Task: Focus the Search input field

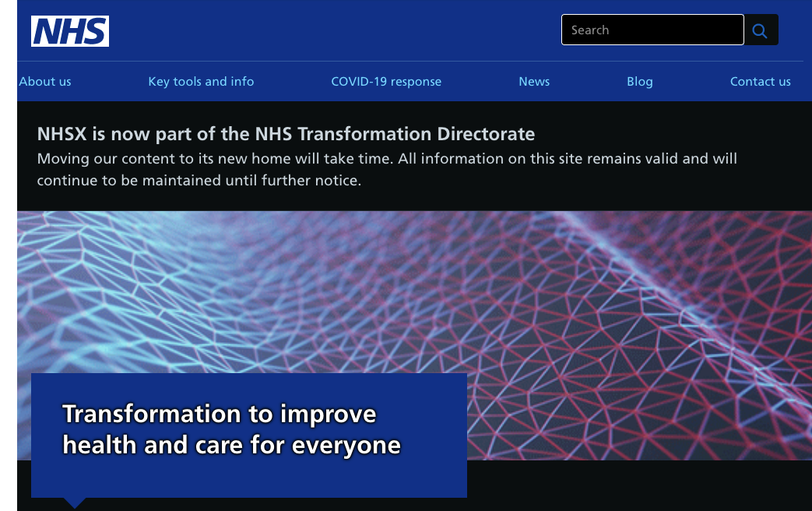Action: click(652, 30)
